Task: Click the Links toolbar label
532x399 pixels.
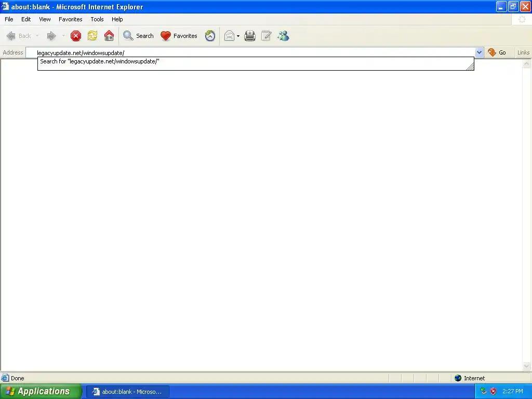Action: tap(523, 52)
